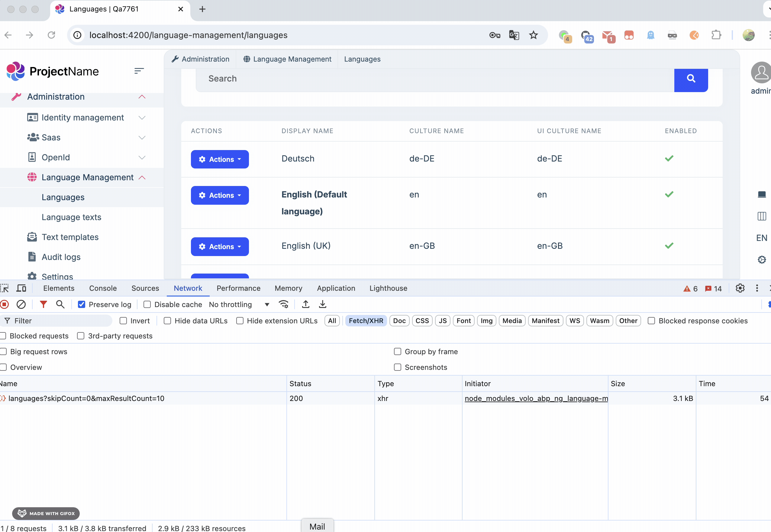Open DevTools settings gear icon
This screenshot has width=771, height=532.
tap(740, 288)
